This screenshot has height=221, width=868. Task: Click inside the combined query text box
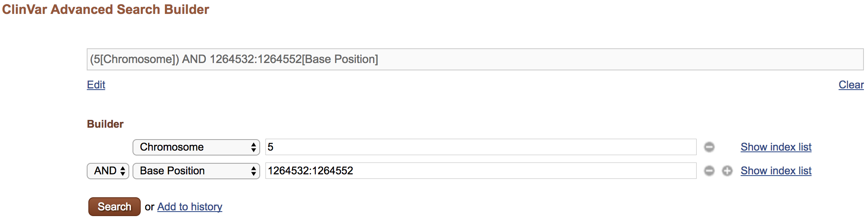[x=475, y=59]
